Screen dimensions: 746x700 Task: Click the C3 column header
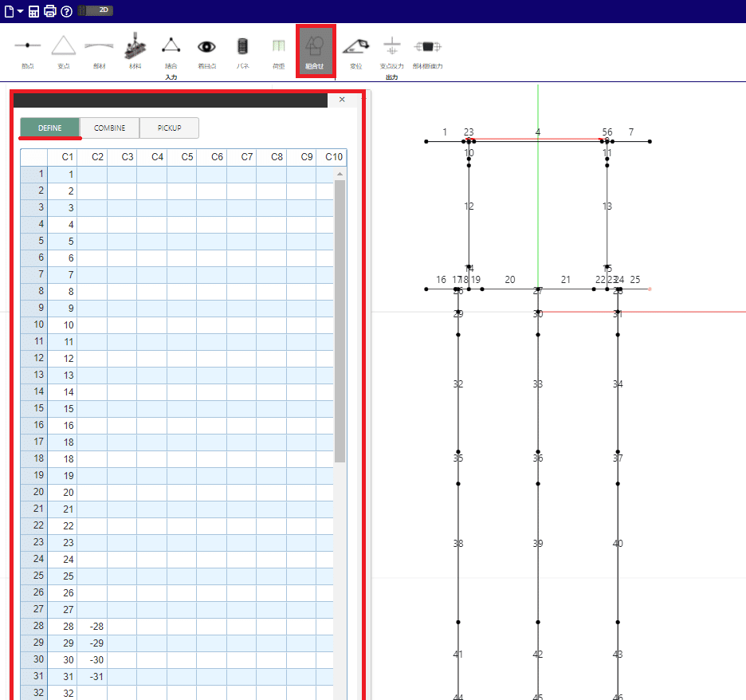pyautogui.click(x=122, y=157)
